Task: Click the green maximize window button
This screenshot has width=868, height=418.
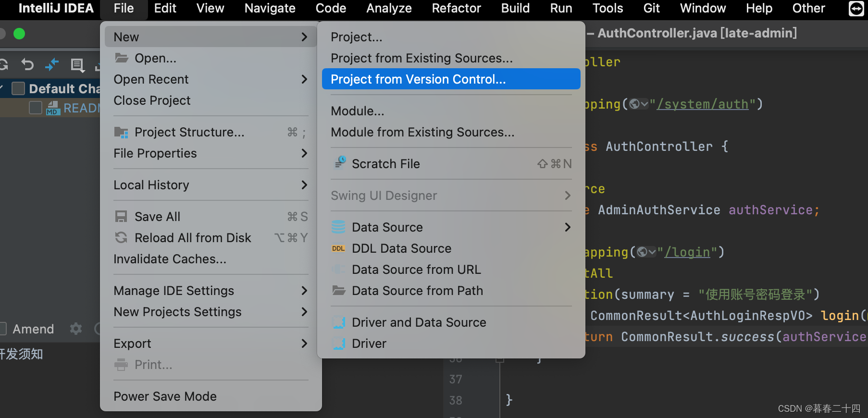Action: (x=19, y=34)
